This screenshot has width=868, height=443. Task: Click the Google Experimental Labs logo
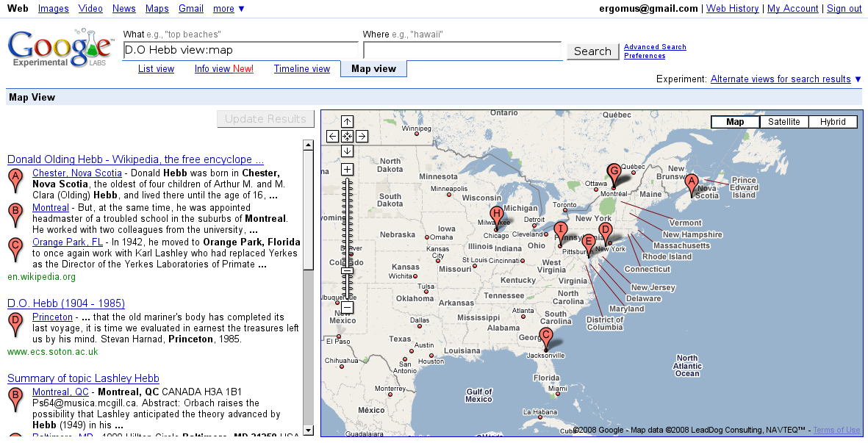click(60, 48)
